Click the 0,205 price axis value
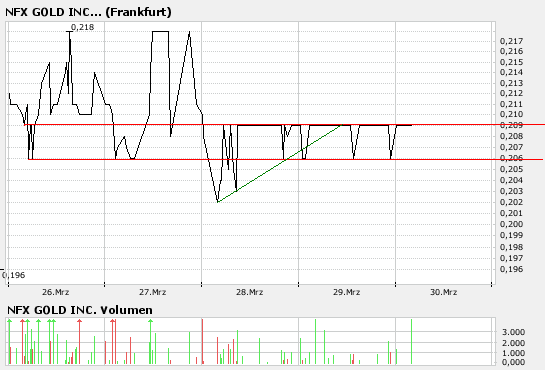This screenshot has width=545, height=384. (511, 169)
